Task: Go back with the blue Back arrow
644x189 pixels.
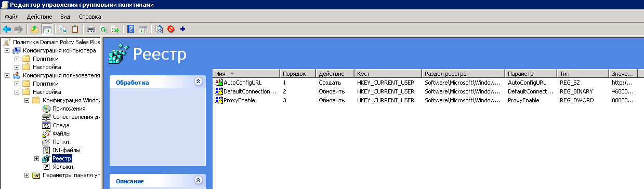Action: pyautogui.click(x=7, y=29)
